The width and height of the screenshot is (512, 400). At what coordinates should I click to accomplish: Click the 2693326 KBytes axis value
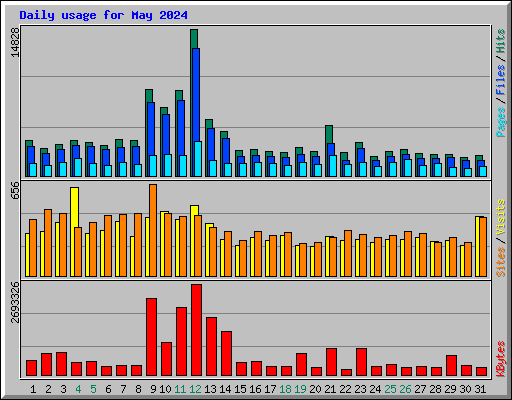(15, 303)
